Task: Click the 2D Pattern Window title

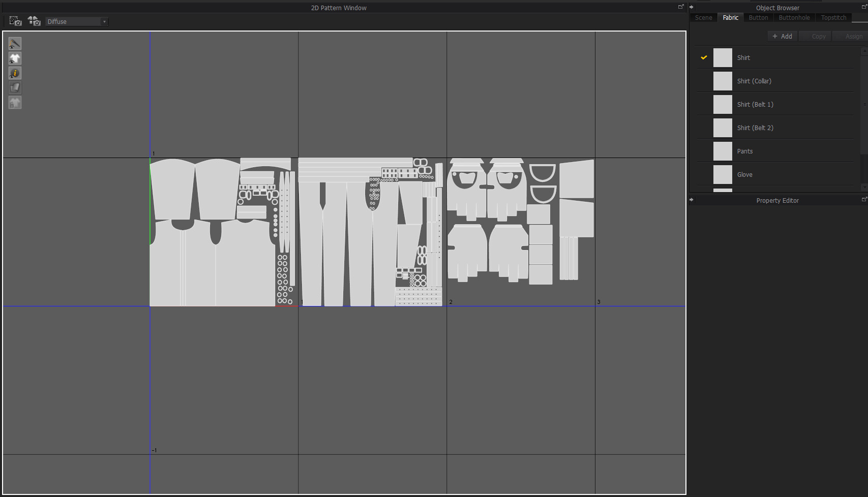Action: click(339, 8)
